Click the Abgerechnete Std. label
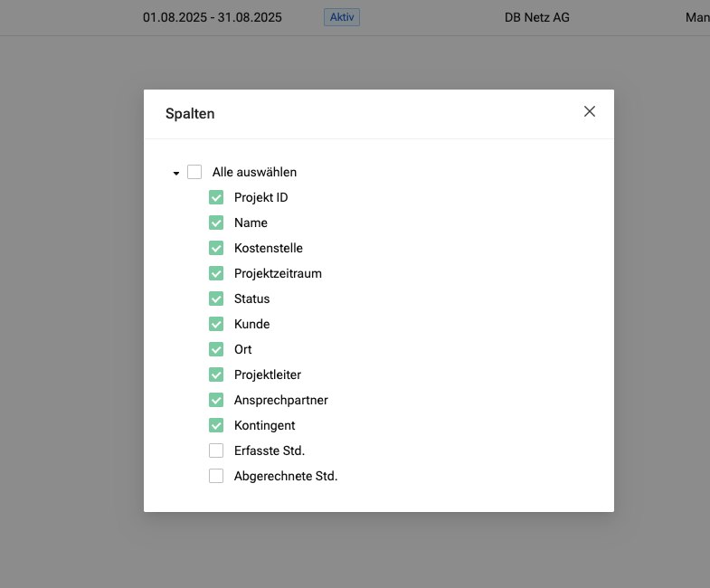This screenshot has height=588, width=710. click(x=285, y=476)
